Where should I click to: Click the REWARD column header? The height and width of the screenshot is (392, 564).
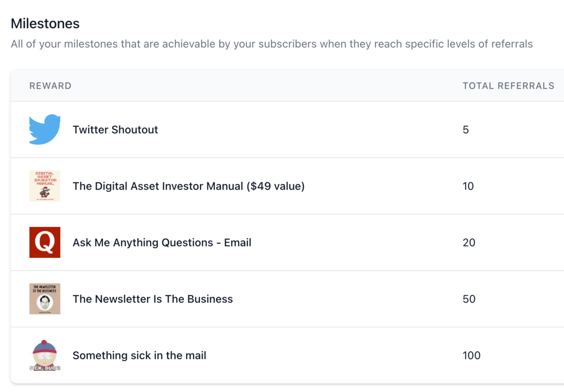point(50,86)
